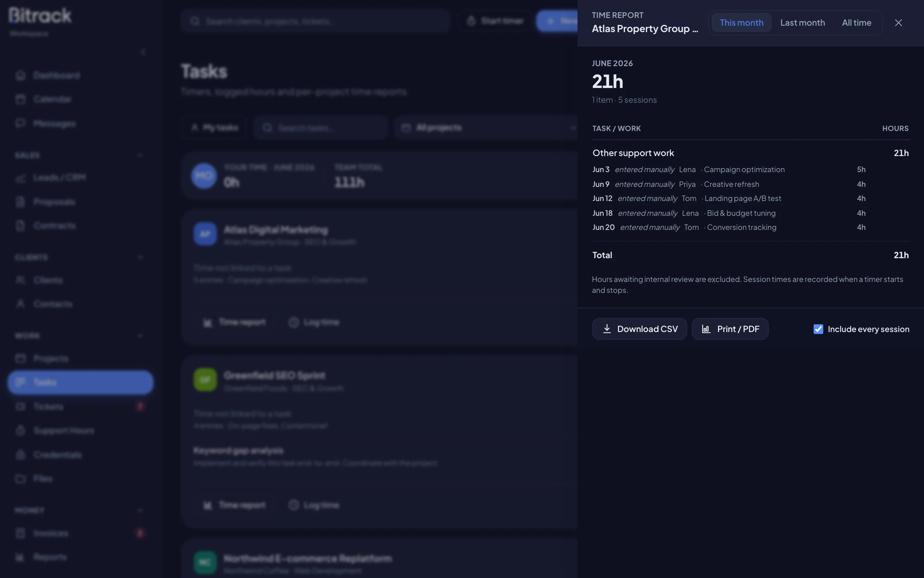The height and width of the screenshot is (578, 924).
Task: Open Dashboard in the blurred sidebar
Action: click(80, 75)
